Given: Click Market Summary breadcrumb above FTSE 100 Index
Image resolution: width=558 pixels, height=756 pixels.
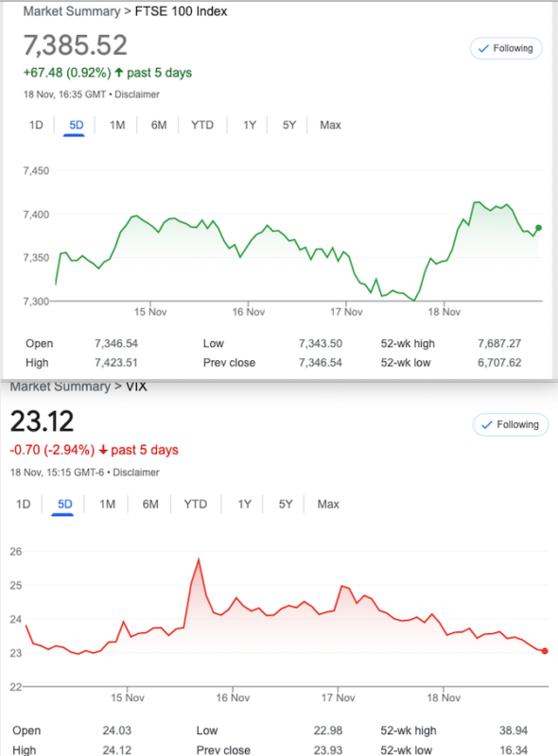Looking at the screenshot, I should pos(72,11).
